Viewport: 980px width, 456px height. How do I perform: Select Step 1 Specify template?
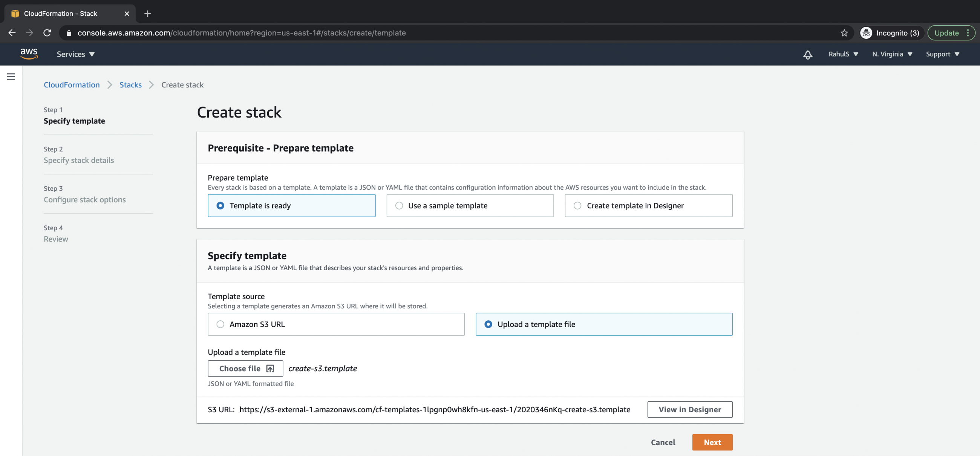[x=74, y=116]
